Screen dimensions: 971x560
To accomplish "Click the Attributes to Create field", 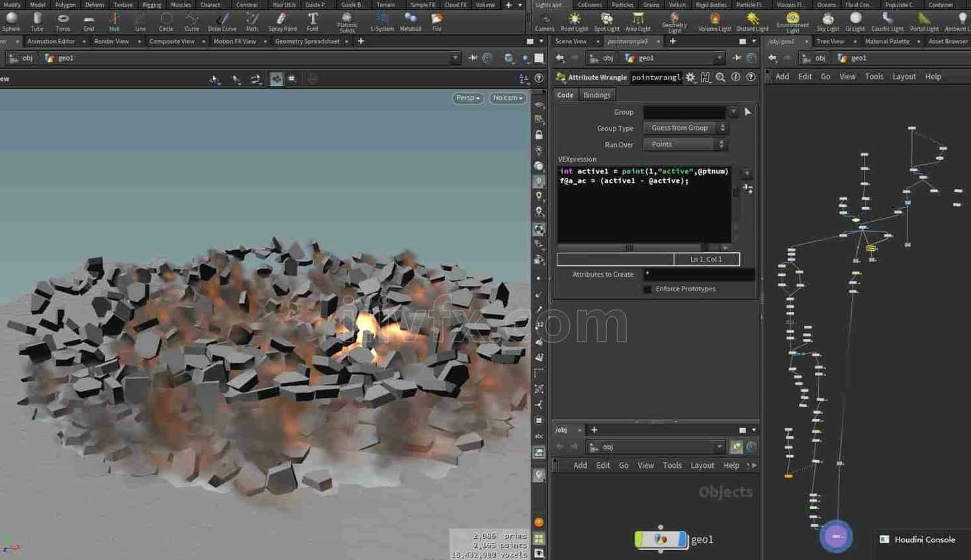I will (699, 274).
